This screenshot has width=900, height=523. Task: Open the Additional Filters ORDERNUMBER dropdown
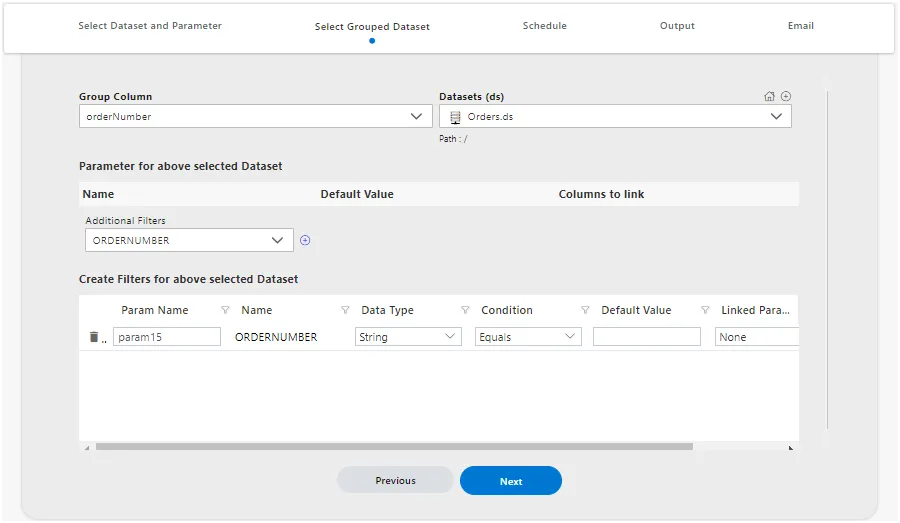pyautogui.click(x=189, y=241)
